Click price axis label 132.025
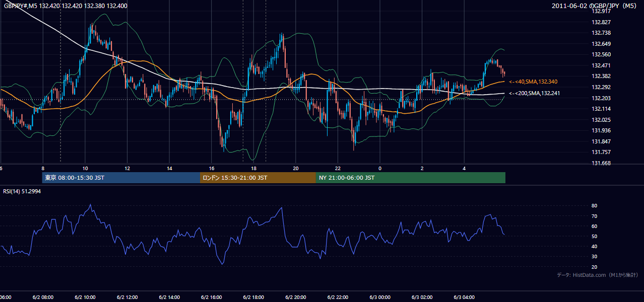 tap(601, 120)
